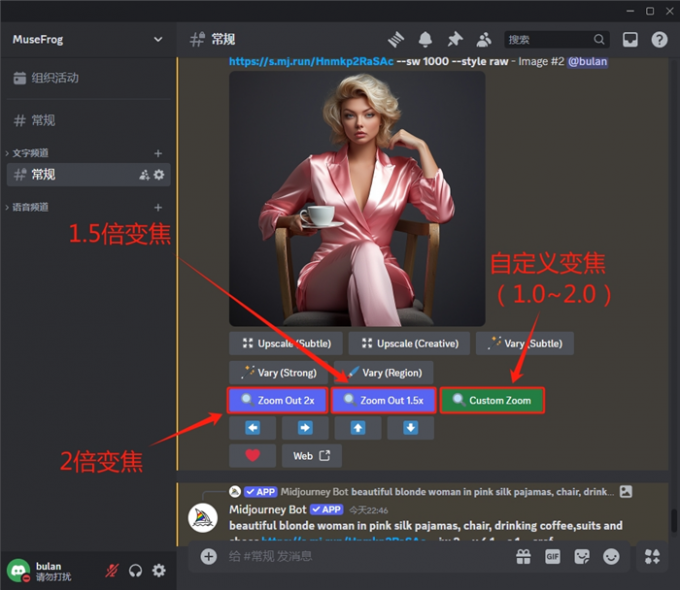Open the inbox icon
Viewport: 680px width, 590px height.
tap(630, 39)
